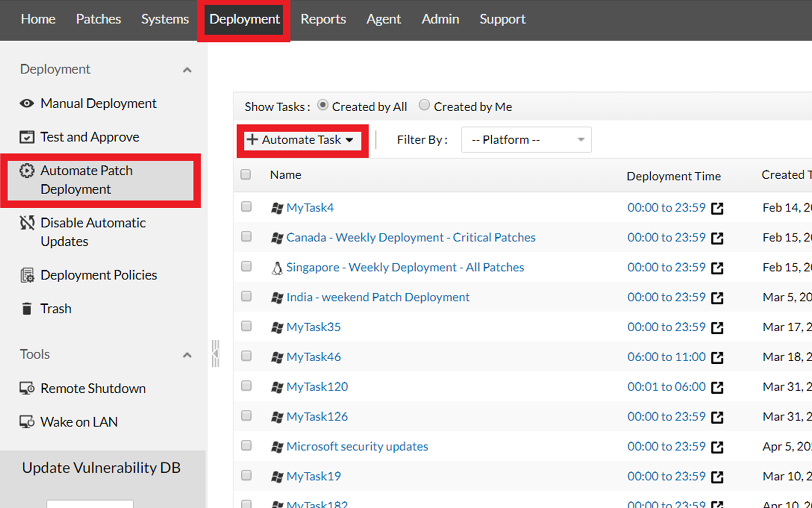This screenshot has width=812, height=508.
Task: Open the Admin menu in the top bar
Action: (440, 19)
